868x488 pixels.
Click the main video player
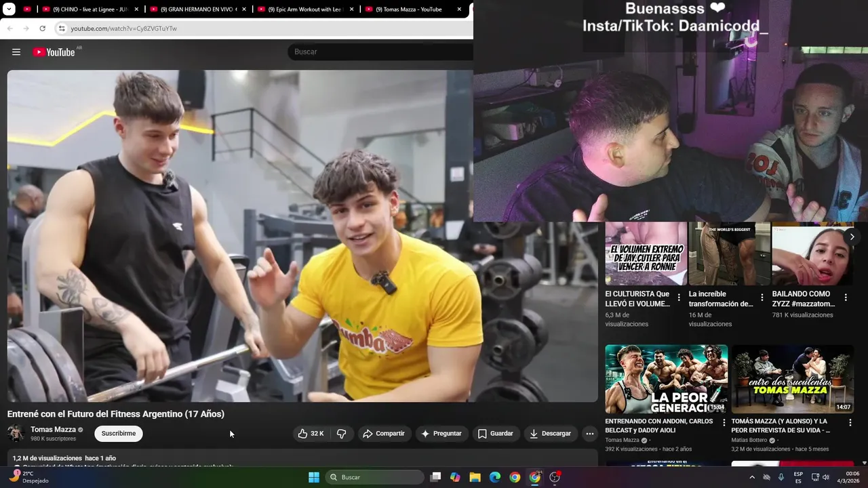[302, 236]
